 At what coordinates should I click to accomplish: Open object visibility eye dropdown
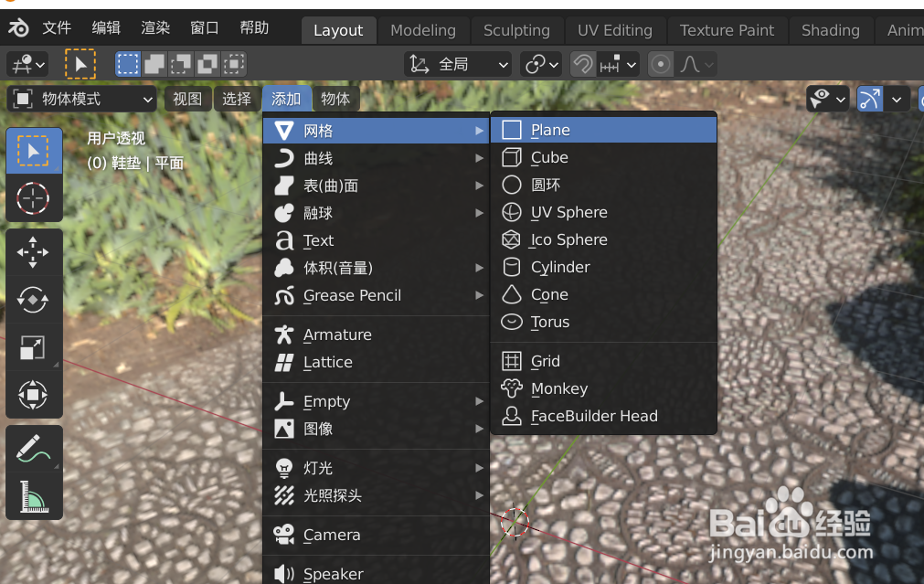[x=828, y=99]
